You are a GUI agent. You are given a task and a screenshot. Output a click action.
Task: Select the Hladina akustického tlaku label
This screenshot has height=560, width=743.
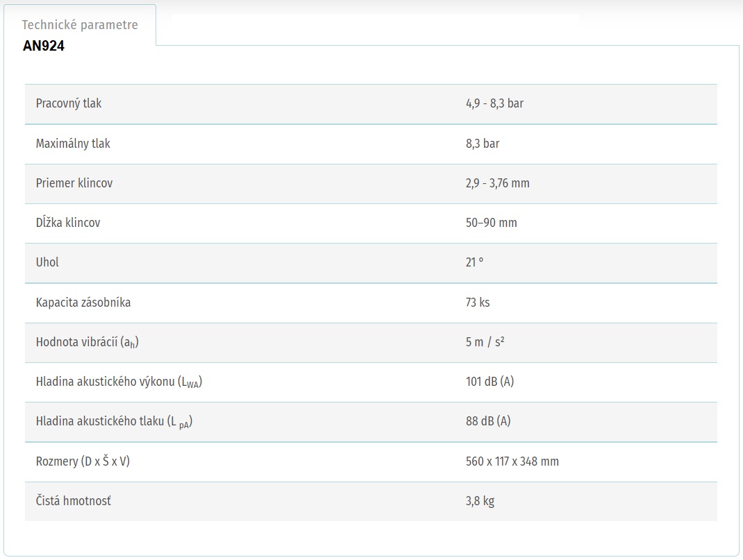(x=114, y=421)
